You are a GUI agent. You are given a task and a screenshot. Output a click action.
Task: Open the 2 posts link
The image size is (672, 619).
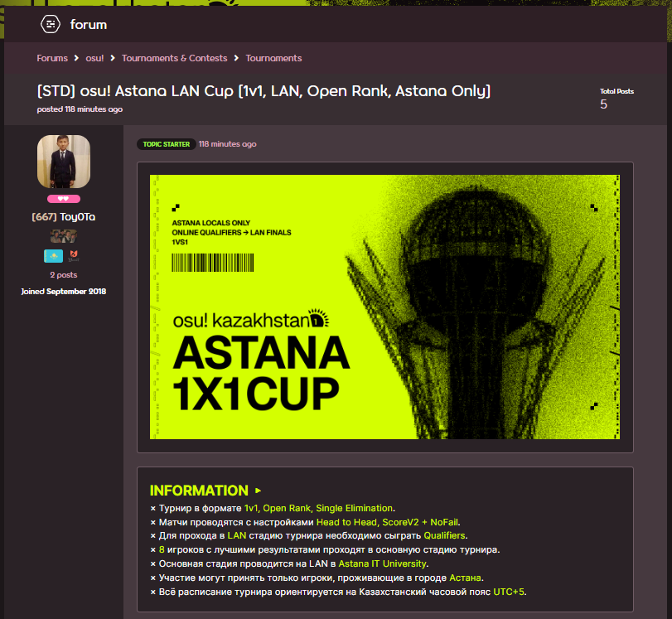[x=64, y=275]
